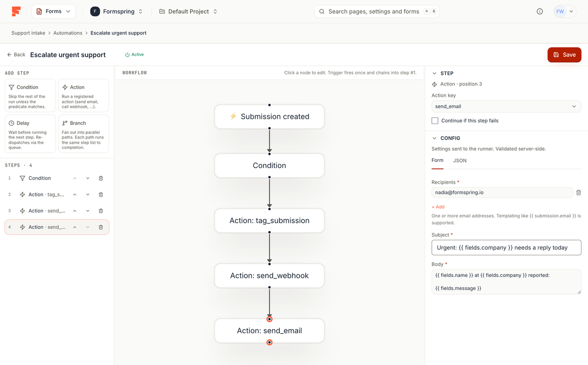Remove recipient nadia@formspring.io
Screen dimensions: 588x365
coord(578,192)
